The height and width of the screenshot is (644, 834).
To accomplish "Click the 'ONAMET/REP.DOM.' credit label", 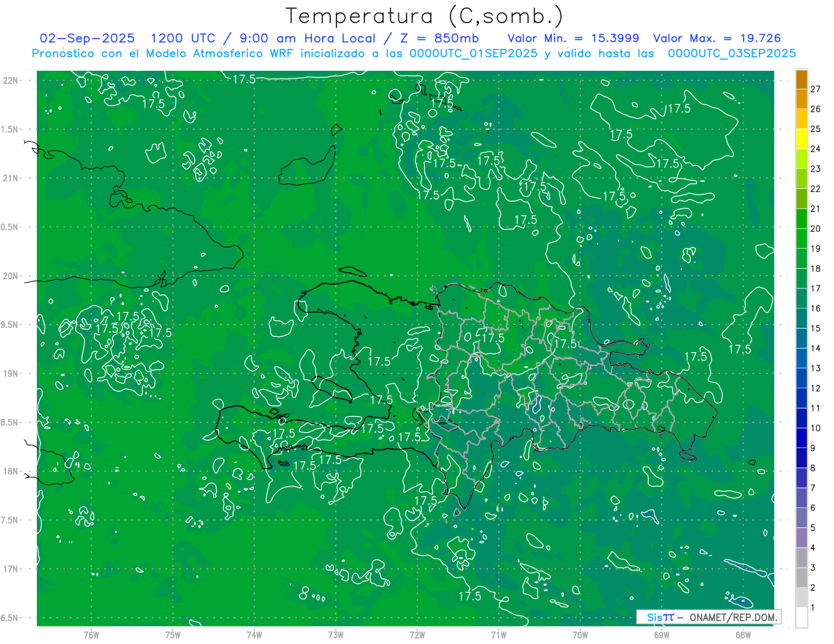I will pyautogui.click(x=733, y=617).
